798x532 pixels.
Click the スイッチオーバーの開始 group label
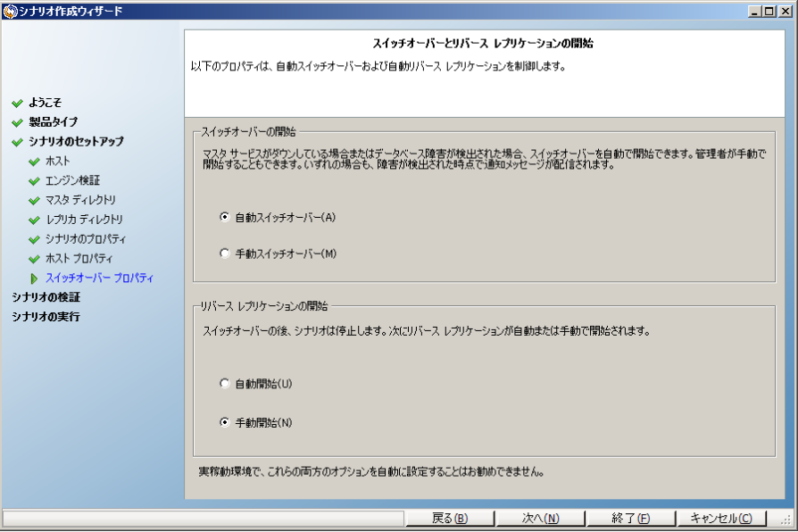click(x=248, y=132)
